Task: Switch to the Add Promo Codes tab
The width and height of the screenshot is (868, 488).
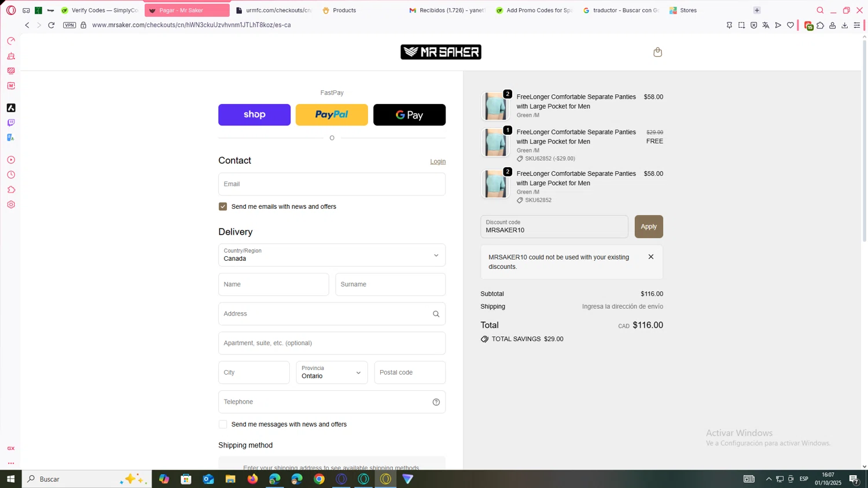Action: click(534, 10)
